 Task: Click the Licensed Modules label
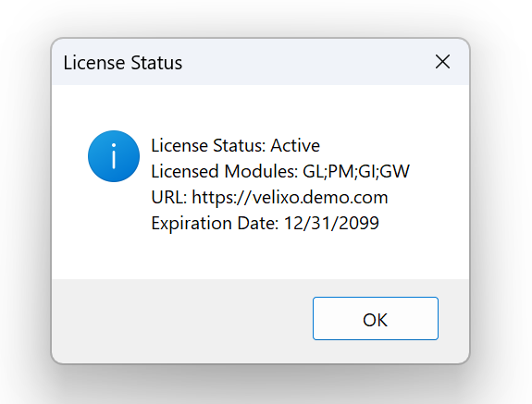point(224,171)
